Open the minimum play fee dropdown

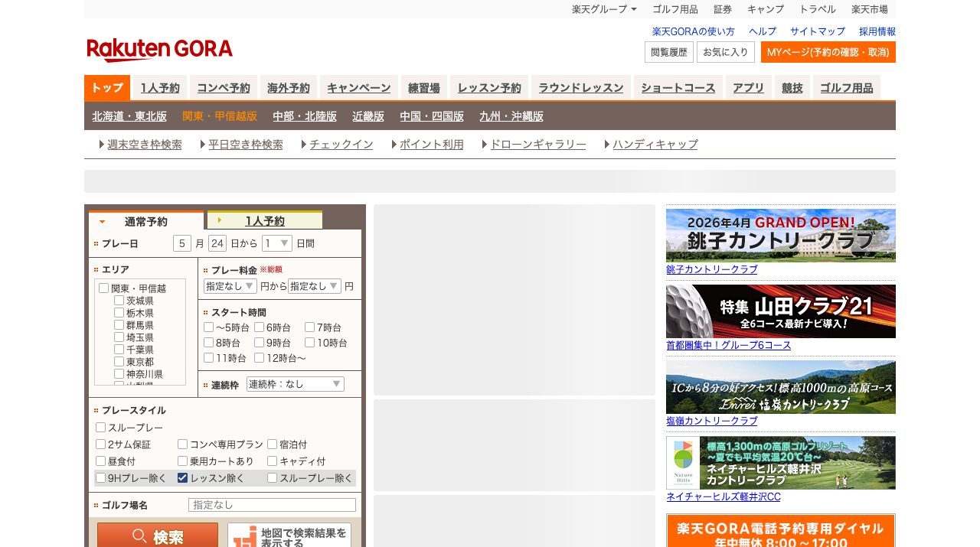point(230,286)
